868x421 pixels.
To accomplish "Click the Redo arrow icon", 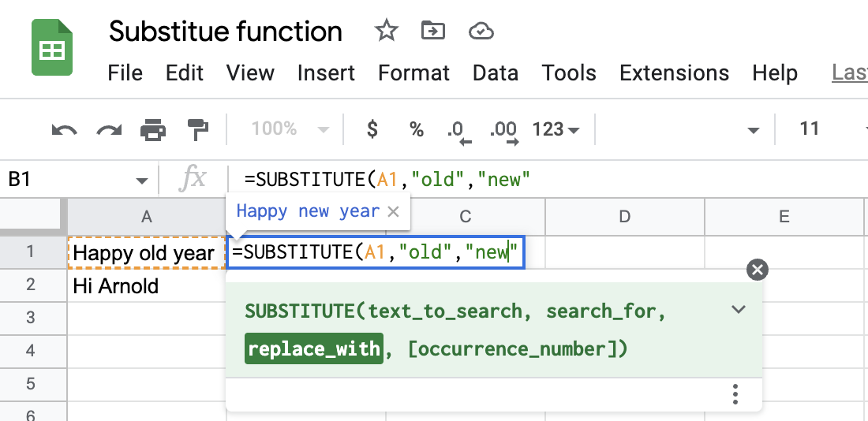I will coord(109,129).
